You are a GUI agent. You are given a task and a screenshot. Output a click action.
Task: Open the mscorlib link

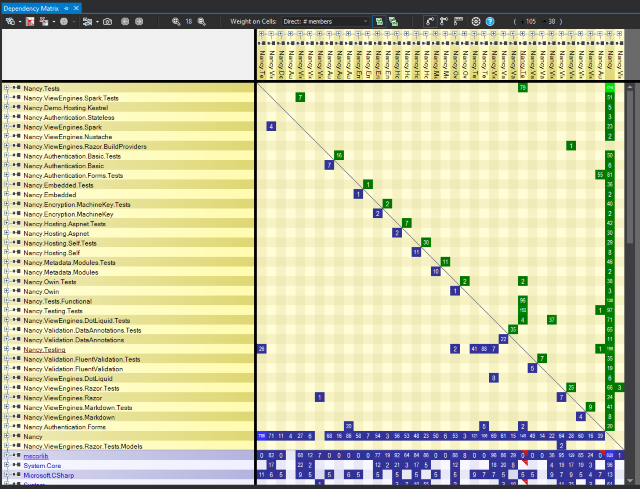pyautogui.click(x=36, y=456)
